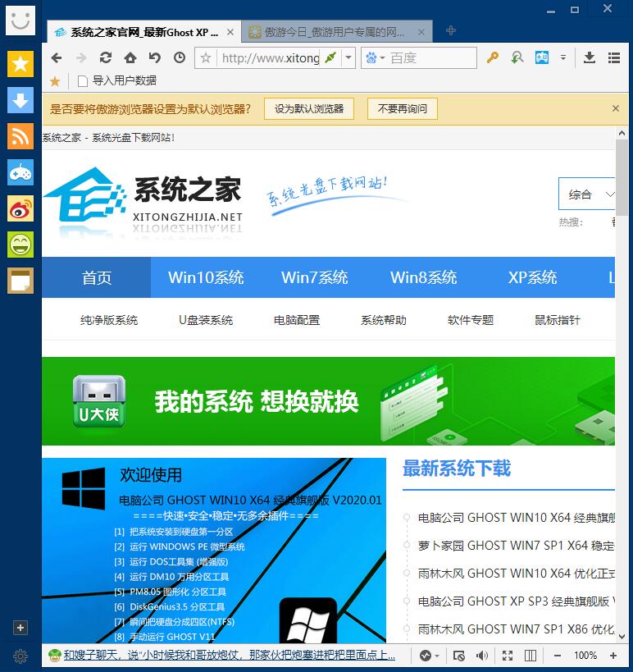Viewport: 633px width, 672px height.
Task: Expand the address bar URL dropdown arrow
Action: point(348,57)
